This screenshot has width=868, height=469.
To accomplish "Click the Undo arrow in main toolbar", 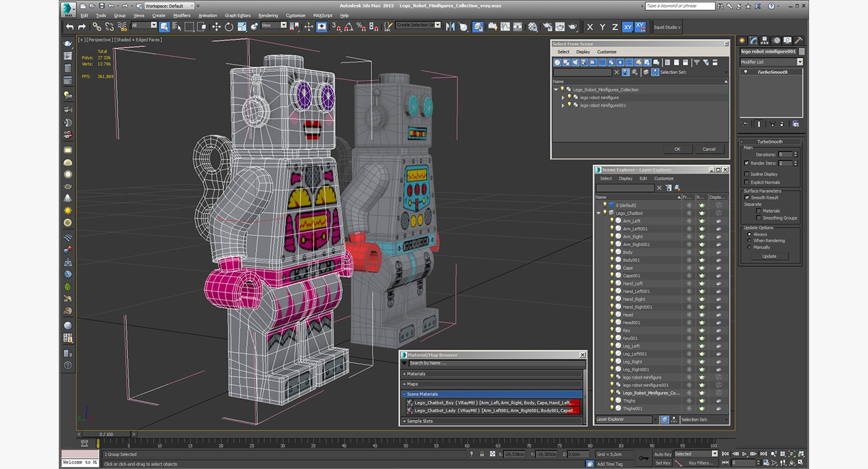I will coord(70,27).
